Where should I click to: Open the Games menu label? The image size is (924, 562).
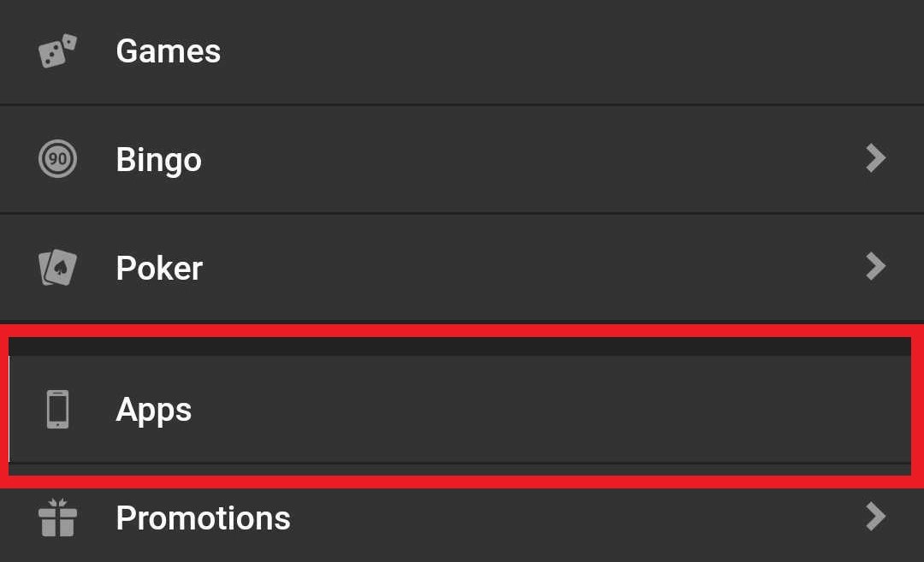(x=169, y=51)
